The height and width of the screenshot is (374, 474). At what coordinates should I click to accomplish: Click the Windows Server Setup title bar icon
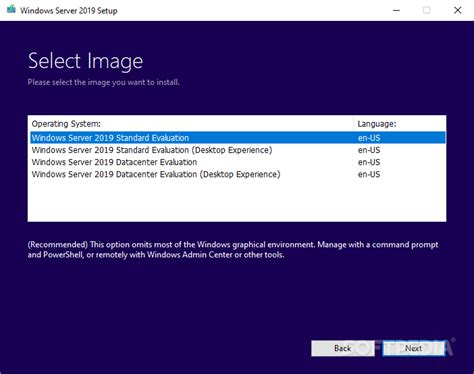coord(11,10)
